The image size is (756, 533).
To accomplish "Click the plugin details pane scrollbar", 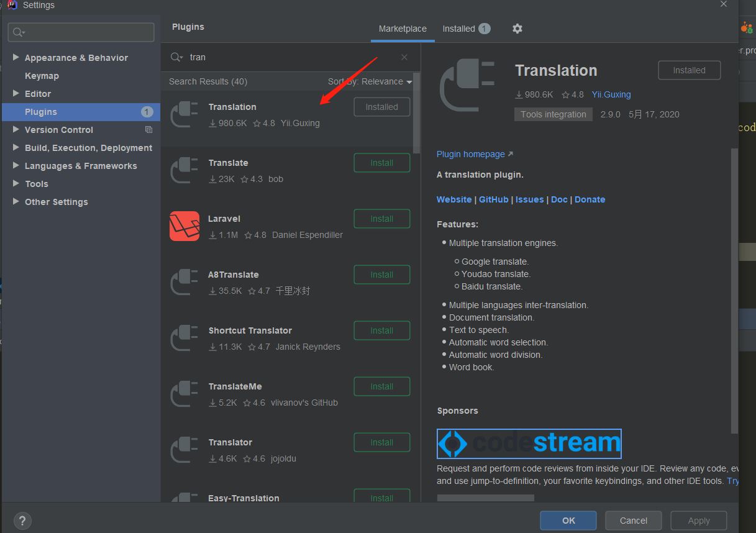I will (735, 290).
